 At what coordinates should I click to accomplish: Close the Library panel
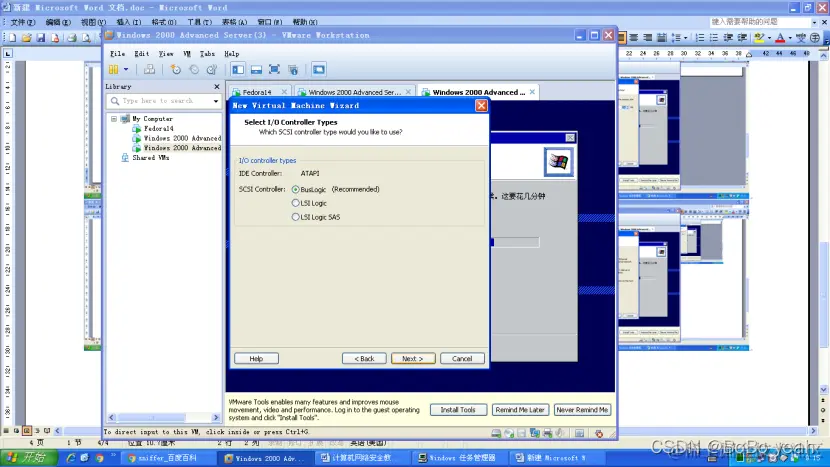pyautogui.click(x=216, y=86)
